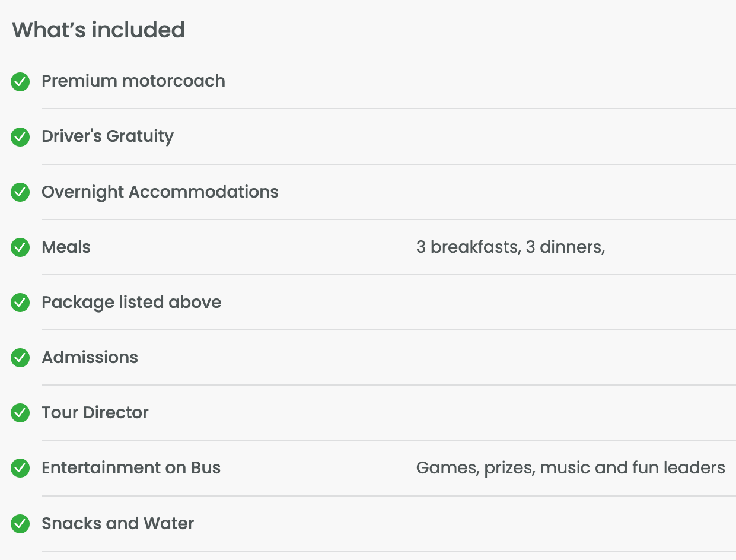Viewport: 736px width, 560px height.
Task: Click the green checkmark for Entertainment on Bus
Action: pyautogui.click(x=20, y=468)
